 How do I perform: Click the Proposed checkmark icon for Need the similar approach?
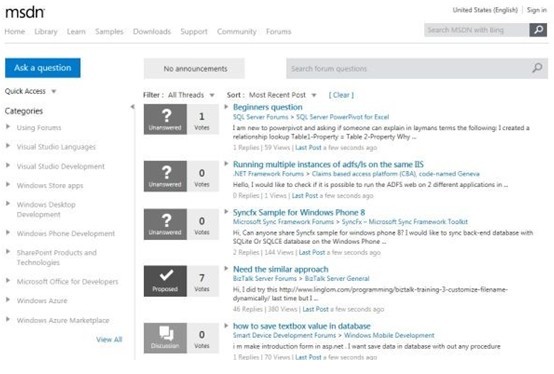165,281
